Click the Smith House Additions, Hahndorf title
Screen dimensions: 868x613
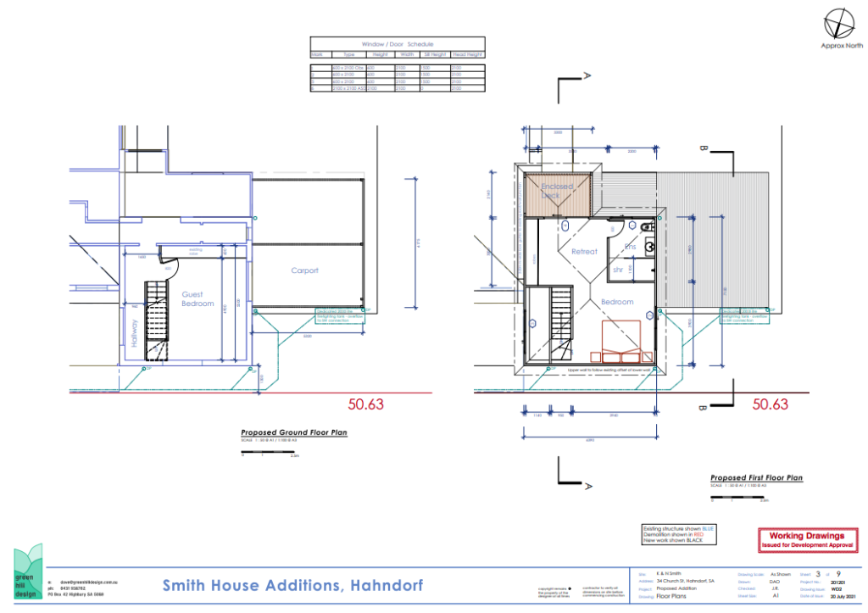(291, 586)
